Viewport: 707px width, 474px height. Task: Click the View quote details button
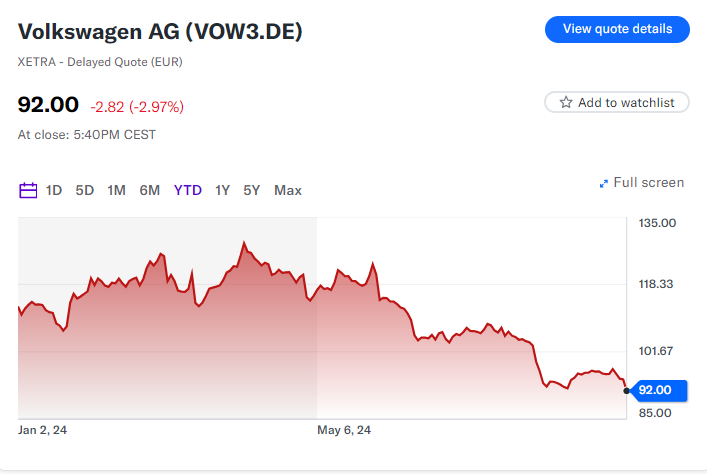pos(617,29)
